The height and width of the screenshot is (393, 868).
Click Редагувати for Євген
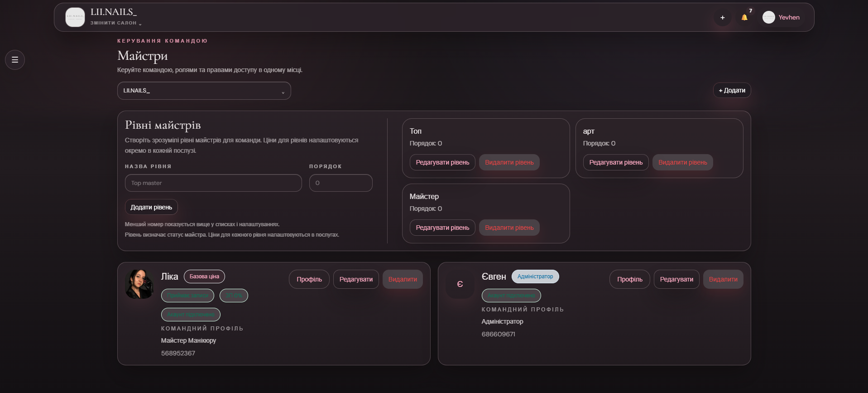pyautogui.click(x=676, y=279)
